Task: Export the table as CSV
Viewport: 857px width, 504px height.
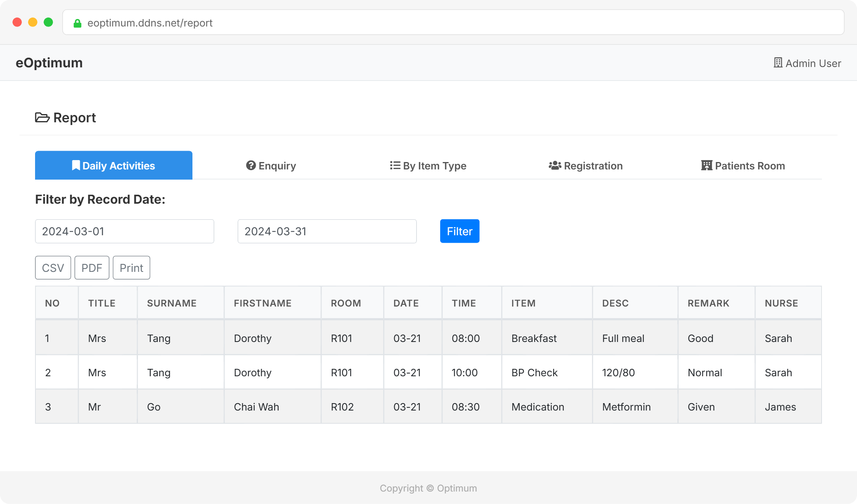Action: 53,268
